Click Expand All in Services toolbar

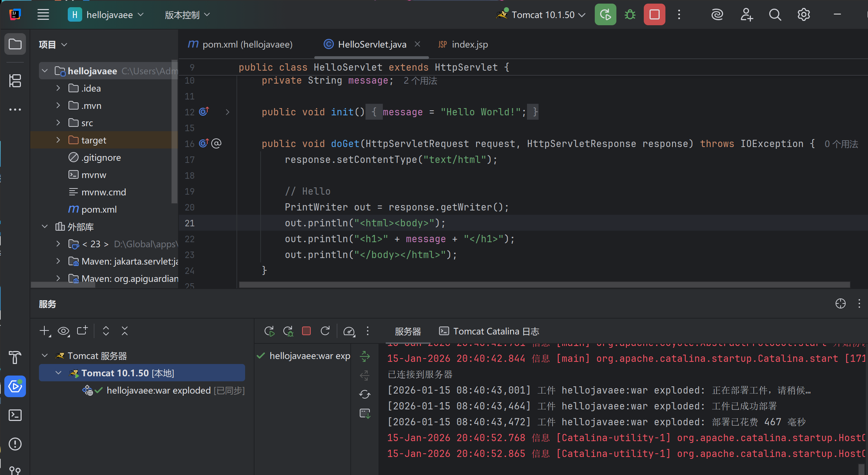[x=106, y=331]
